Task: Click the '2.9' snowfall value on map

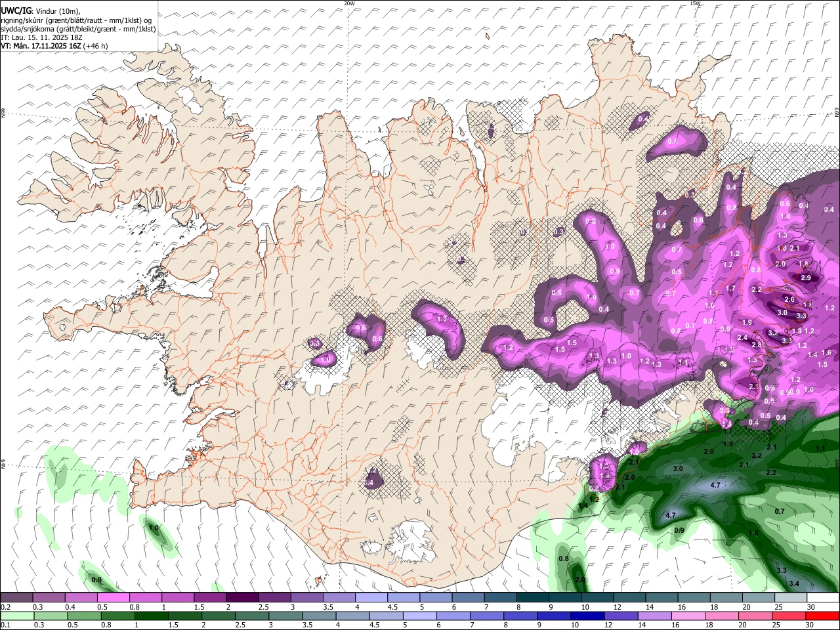Action: [x=807, y=278]
